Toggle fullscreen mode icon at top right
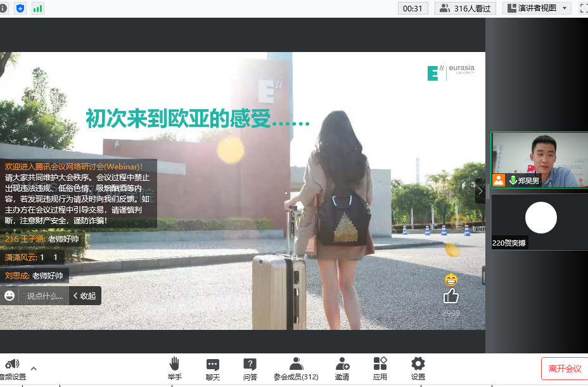This screenshot has height=387, width=588. pos(582,8)
